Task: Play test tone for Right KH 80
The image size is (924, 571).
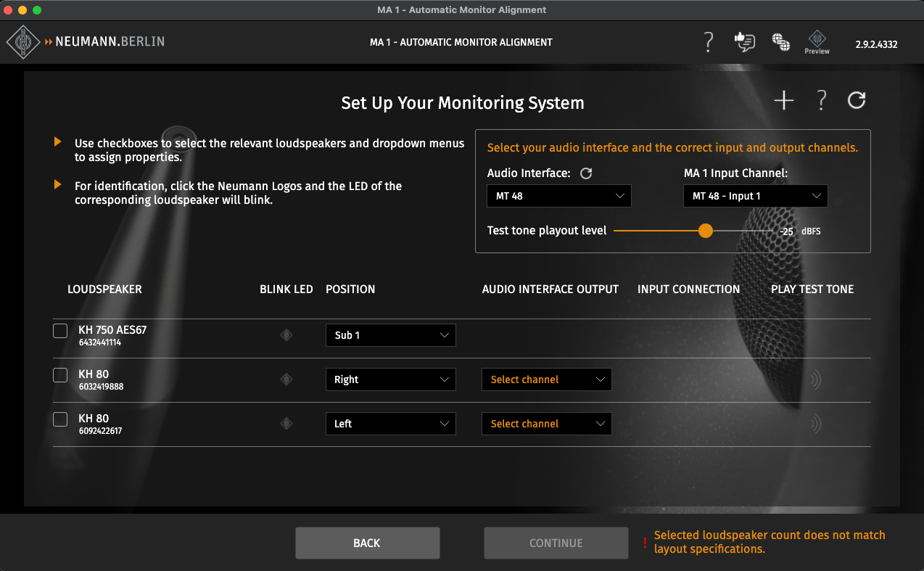Action: click(x=815, y=379)
